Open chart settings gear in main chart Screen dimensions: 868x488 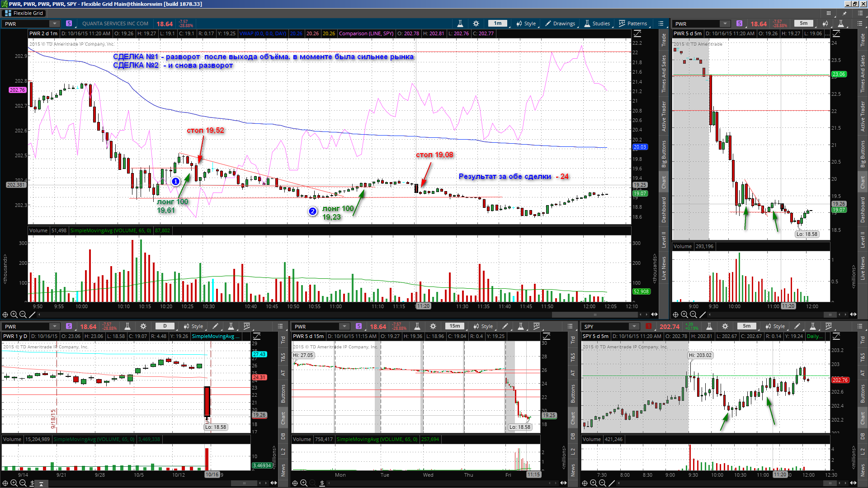tap(476, 23)
